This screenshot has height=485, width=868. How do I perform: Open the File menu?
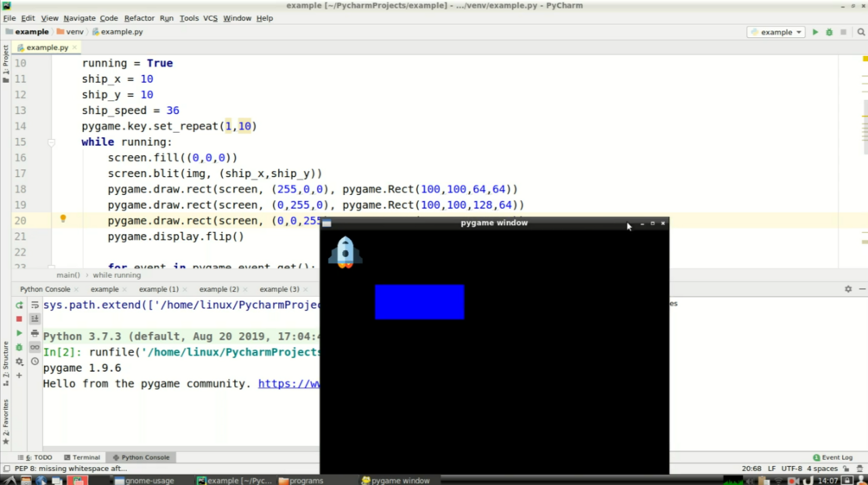tap(10, 18)
